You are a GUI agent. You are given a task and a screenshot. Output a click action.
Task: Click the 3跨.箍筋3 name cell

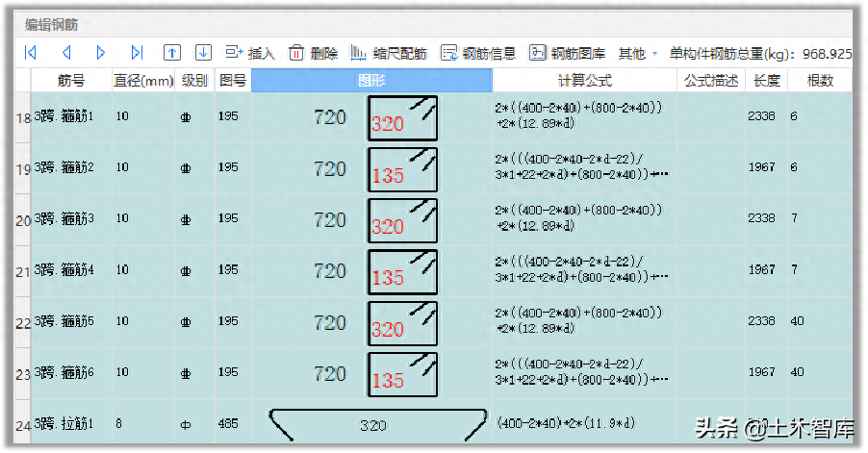click(71, 219)
